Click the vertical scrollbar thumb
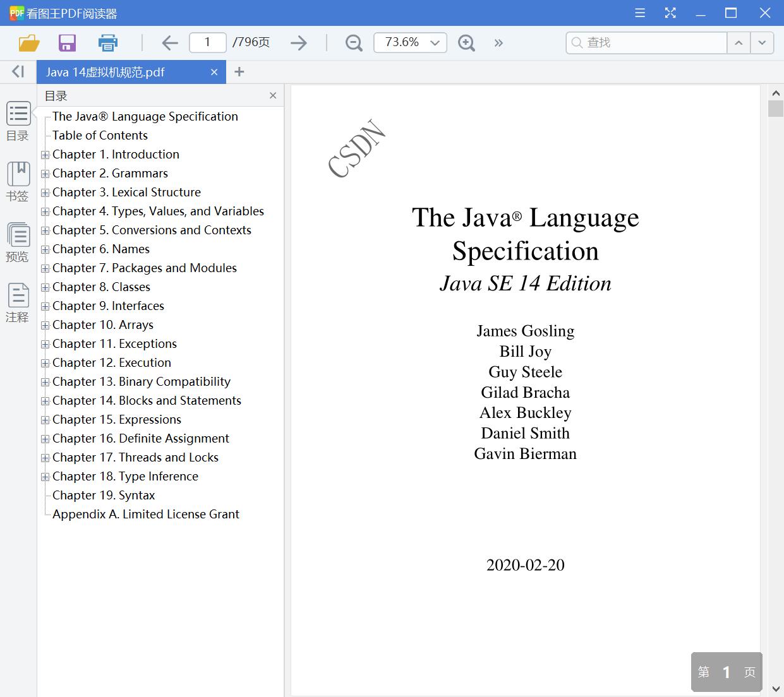 (776, 108)
